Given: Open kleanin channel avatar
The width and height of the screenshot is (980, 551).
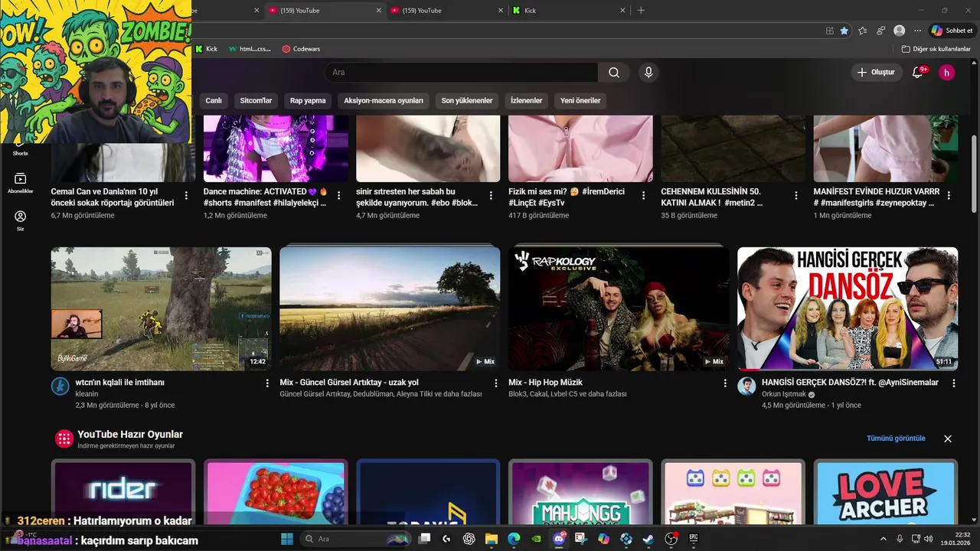Looking at the screenshot, I should [60, 386].
